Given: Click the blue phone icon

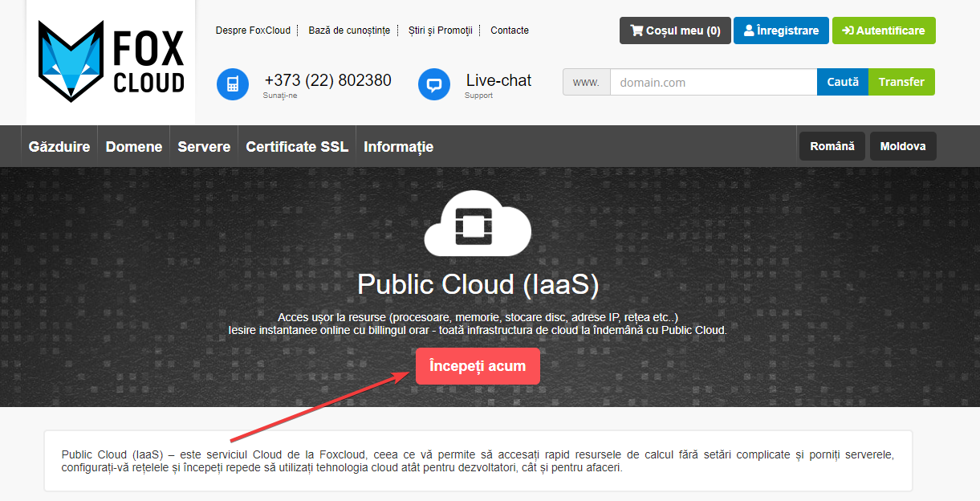Looking at the screenshot, I should (233, 84).
